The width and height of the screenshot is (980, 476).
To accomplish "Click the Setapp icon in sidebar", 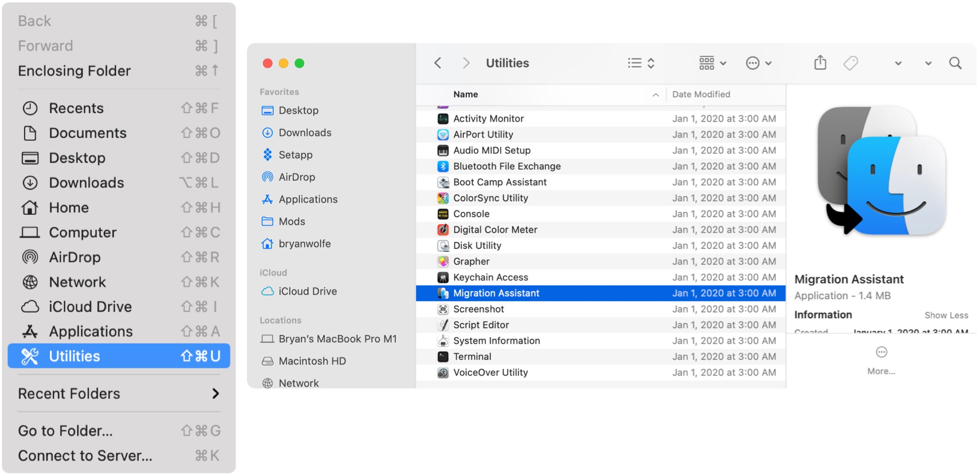I will 267,155.
